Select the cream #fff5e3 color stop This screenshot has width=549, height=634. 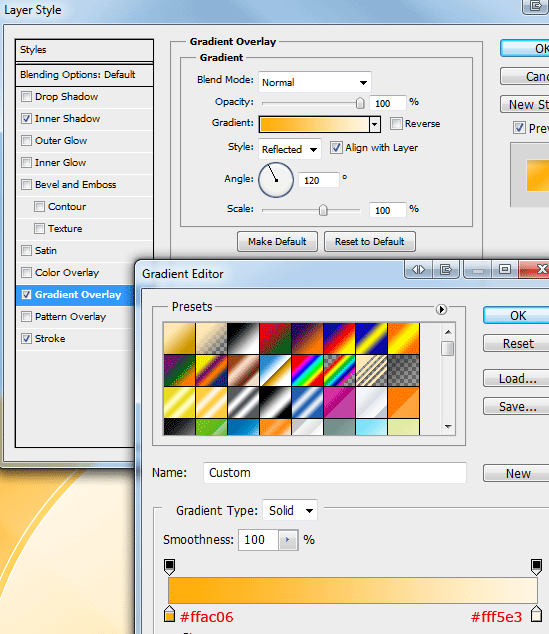[x=536, y=613]
